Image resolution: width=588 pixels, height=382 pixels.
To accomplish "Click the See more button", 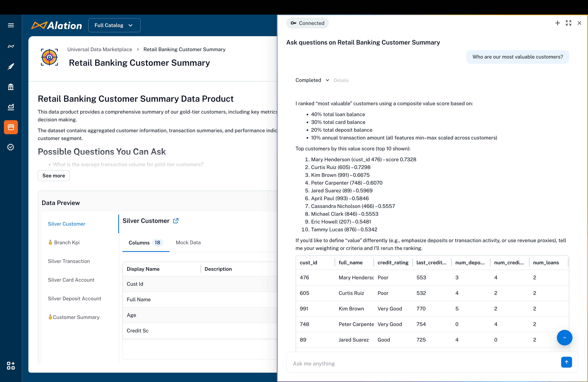I will [54, 176].
